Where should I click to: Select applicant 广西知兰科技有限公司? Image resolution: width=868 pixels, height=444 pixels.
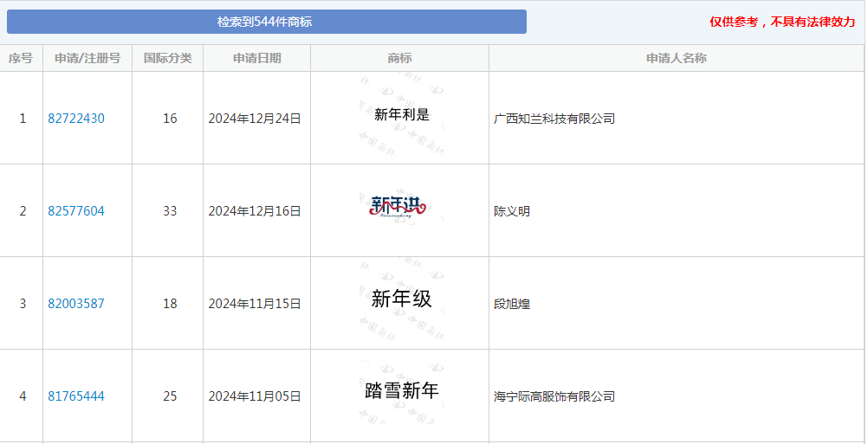coord(554,119)
